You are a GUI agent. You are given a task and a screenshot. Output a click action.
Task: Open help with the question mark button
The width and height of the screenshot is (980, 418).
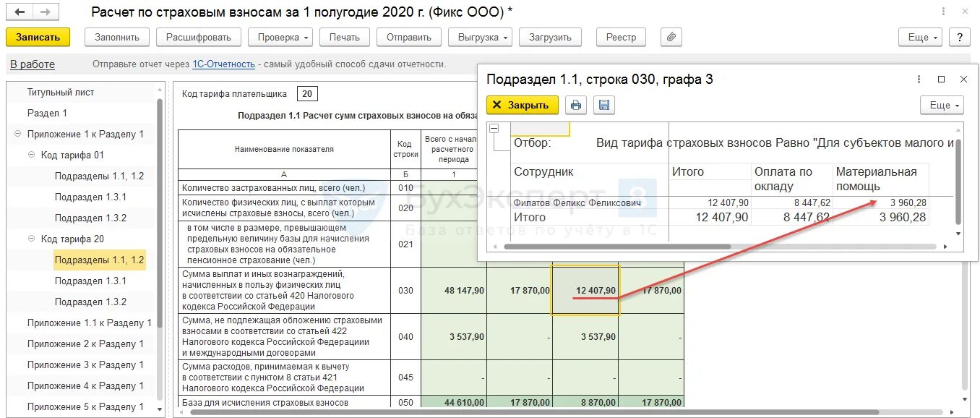[960, 38]
